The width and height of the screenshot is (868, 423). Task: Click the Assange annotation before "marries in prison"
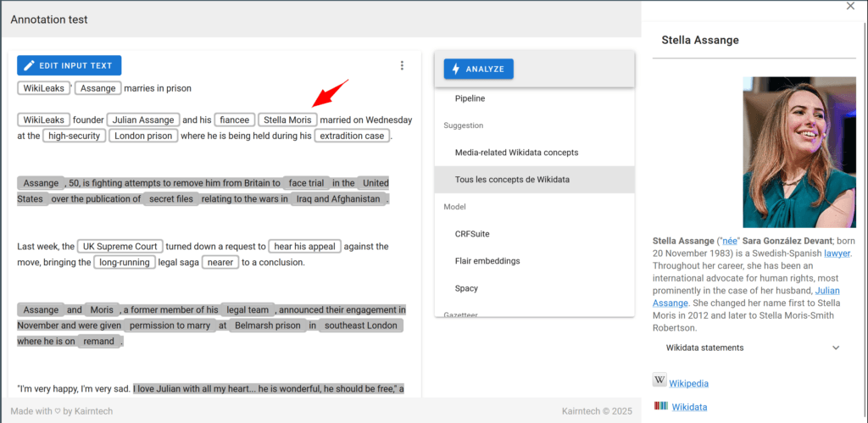coord(98,88)
